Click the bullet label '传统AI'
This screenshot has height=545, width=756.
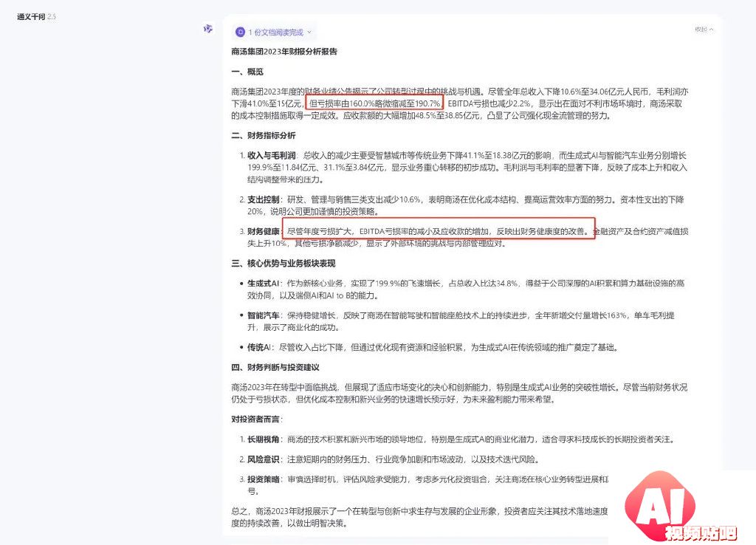point(259,347)
